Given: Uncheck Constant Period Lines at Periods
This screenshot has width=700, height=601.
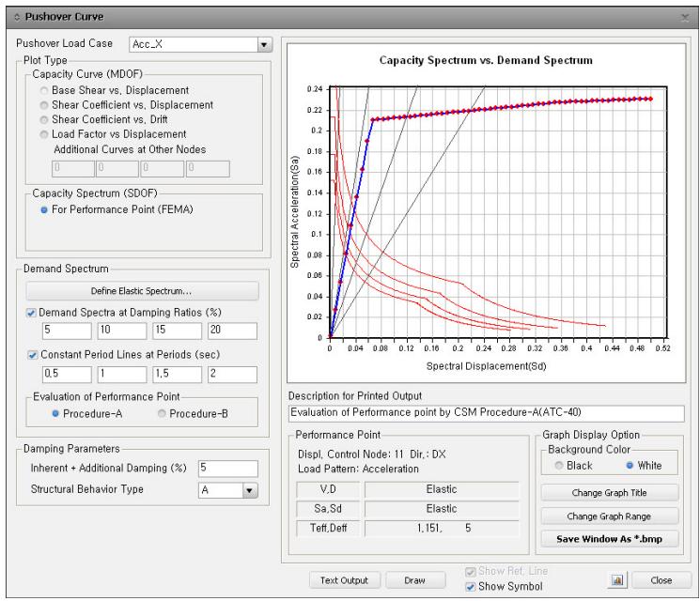Looking at the screenshot, I should pos(32,355).
